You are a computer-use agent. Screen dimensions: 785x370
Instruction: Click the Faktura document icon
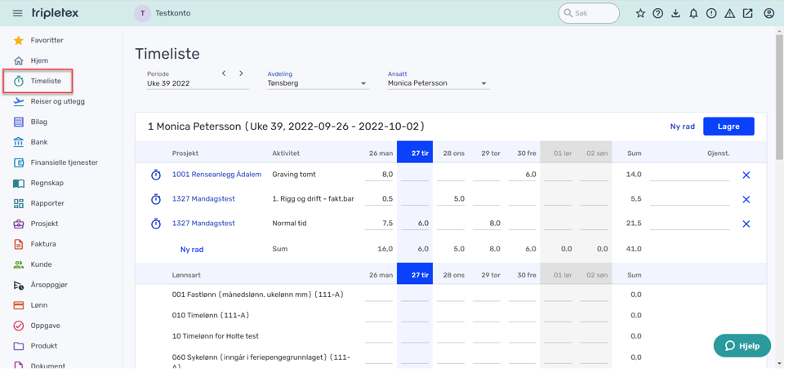pos(19,244)
